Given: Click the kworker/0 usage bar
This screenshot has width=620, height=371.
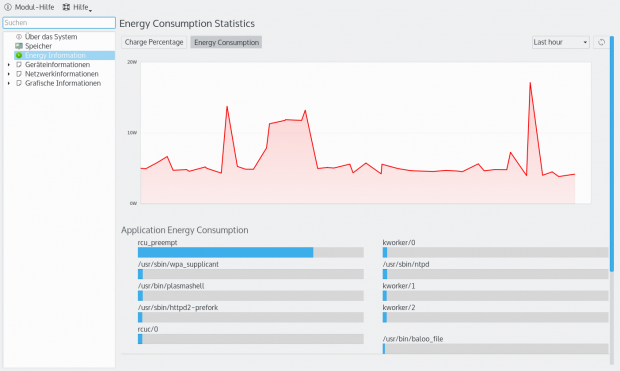Looking at the screenshot, I should tap(495, 252).
